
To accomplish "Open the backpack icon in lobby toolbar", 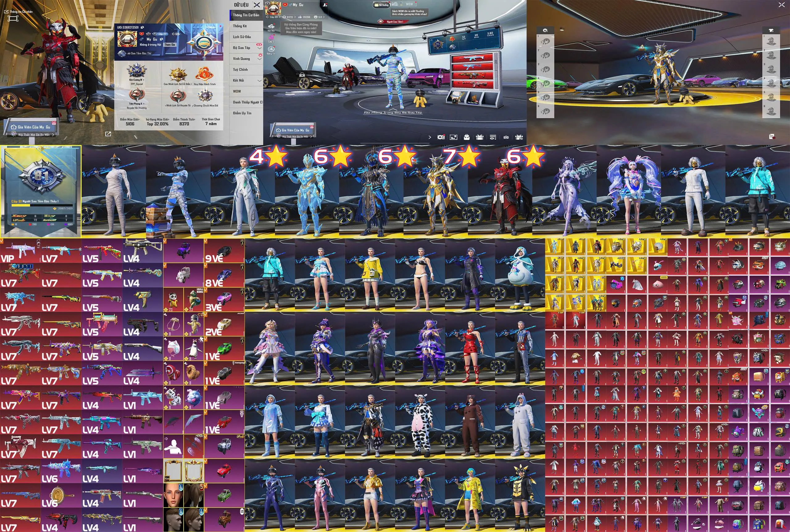I will 467,137.
